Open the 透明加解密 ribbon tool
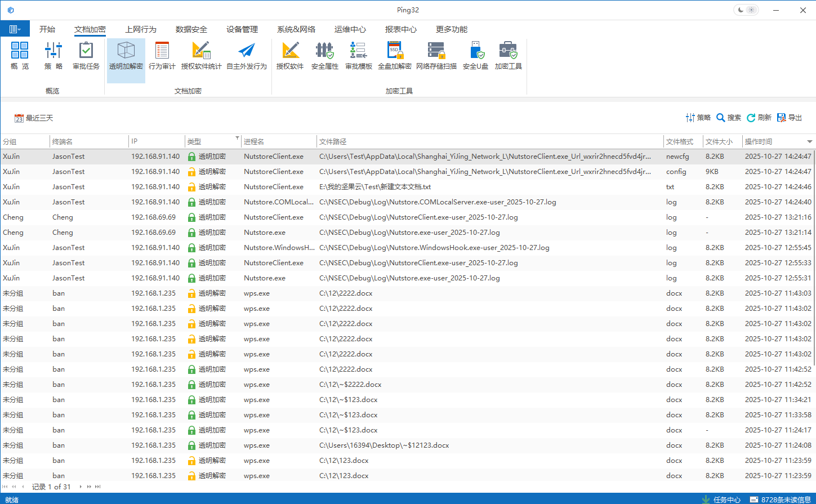This screenshot has height=504, width=816. (x=126, y=56)
